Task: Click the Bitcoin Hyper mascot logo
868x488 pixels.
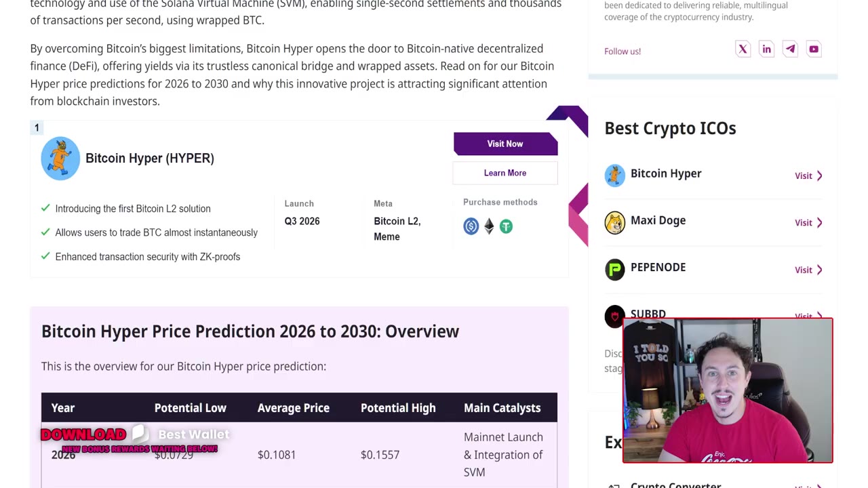Action: (x=60, y=159)
